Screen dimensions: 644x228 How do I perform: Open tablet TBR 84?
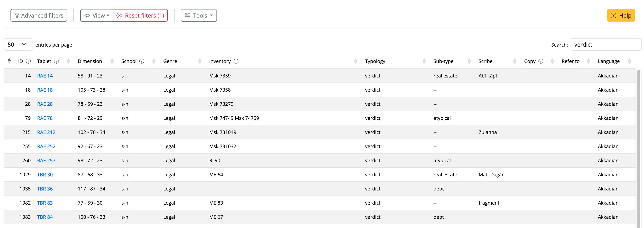click(45, 217)
